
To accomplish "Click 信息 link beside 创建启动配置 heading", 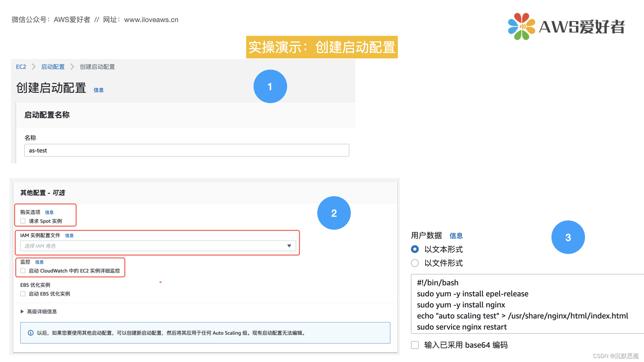I will [98, 90].
